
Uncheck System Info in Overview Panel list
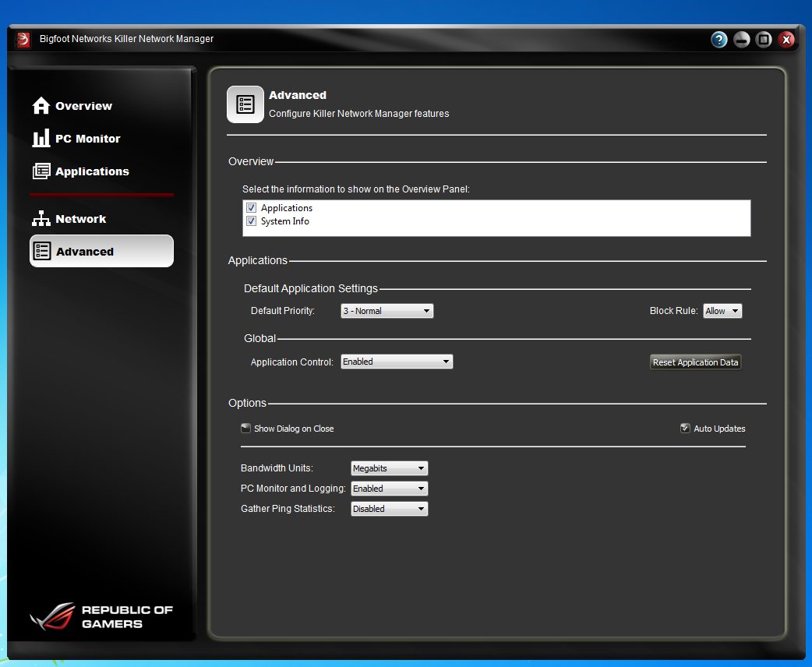[251, 221]
